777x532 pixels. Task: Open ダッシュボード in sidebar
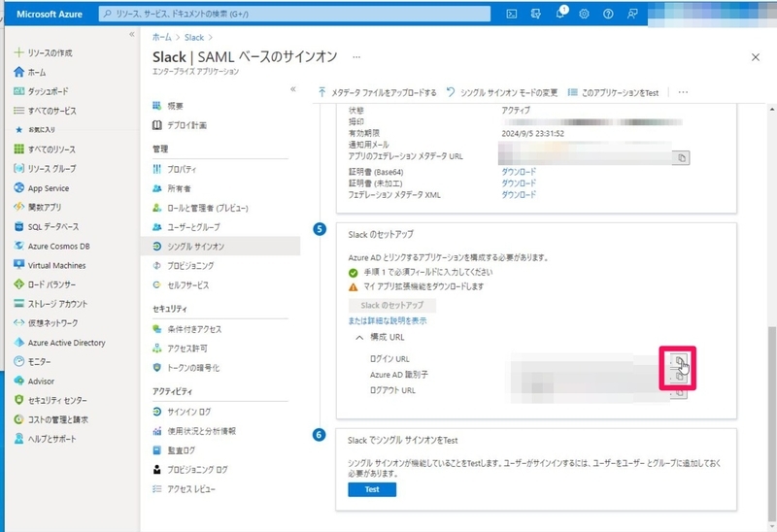pos(41,91)
